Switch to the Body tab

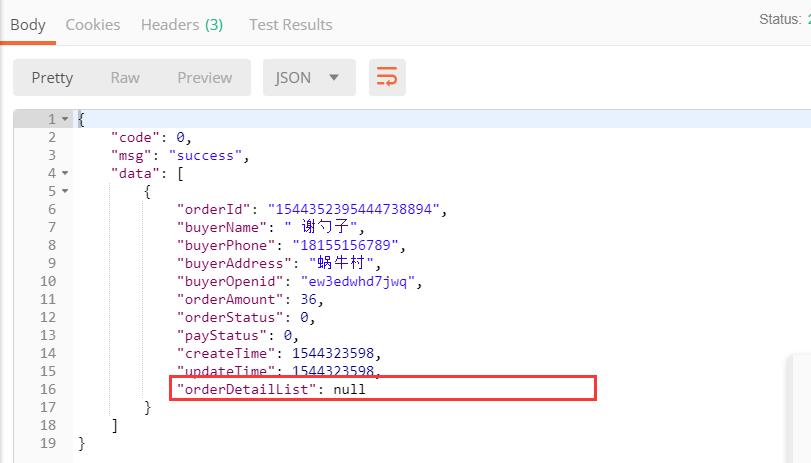pos(28,25)
